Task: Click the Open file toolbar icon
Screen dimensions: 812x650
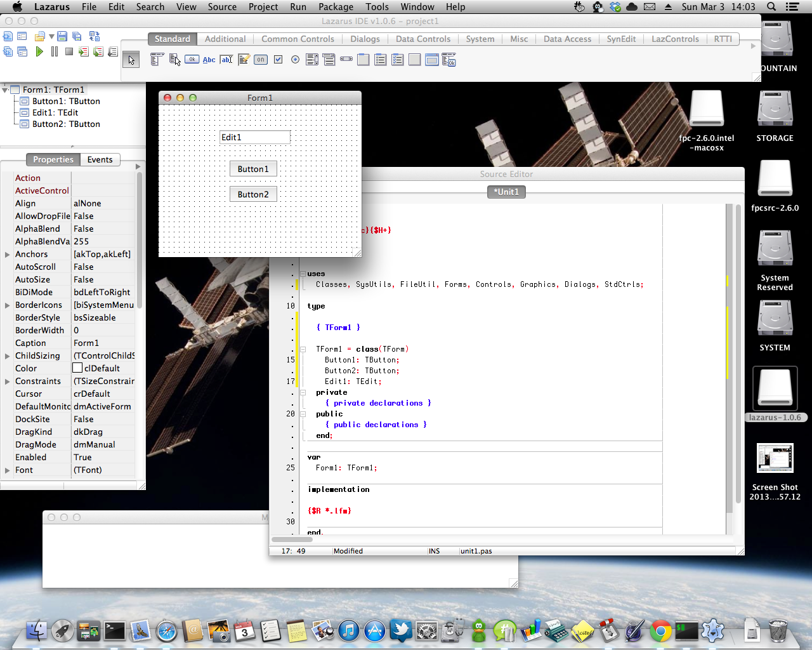Action: [39, 36]
